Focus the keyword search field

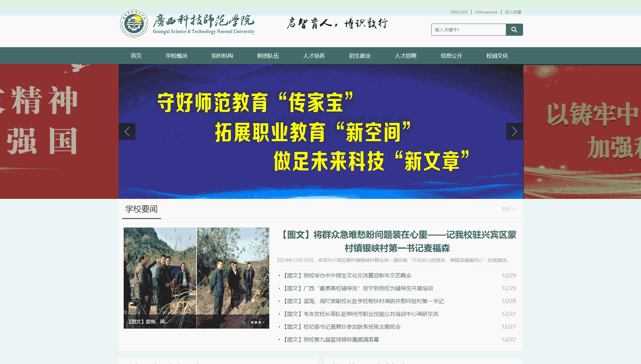[469, 30]
